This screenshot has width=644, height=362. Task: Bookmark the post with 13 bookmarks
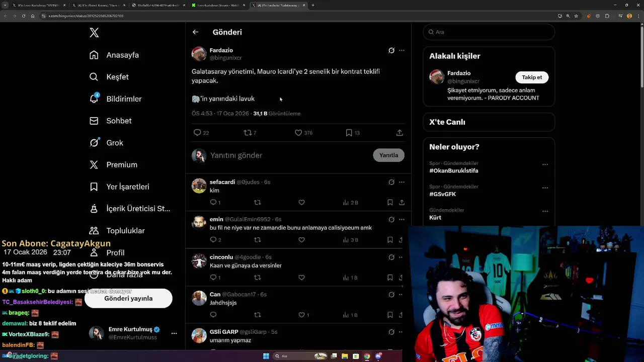coord(349,133)
